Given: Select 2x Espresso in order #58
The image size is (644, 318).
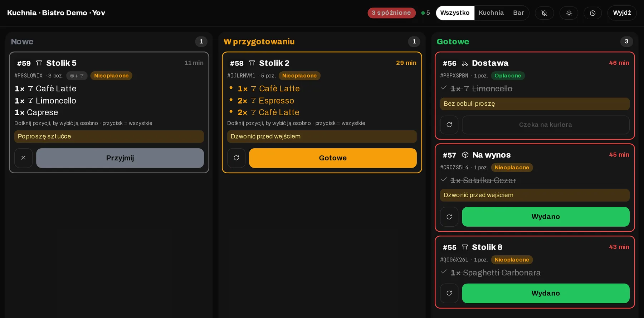Looking at the screenshot, I should tap(265, 101).
